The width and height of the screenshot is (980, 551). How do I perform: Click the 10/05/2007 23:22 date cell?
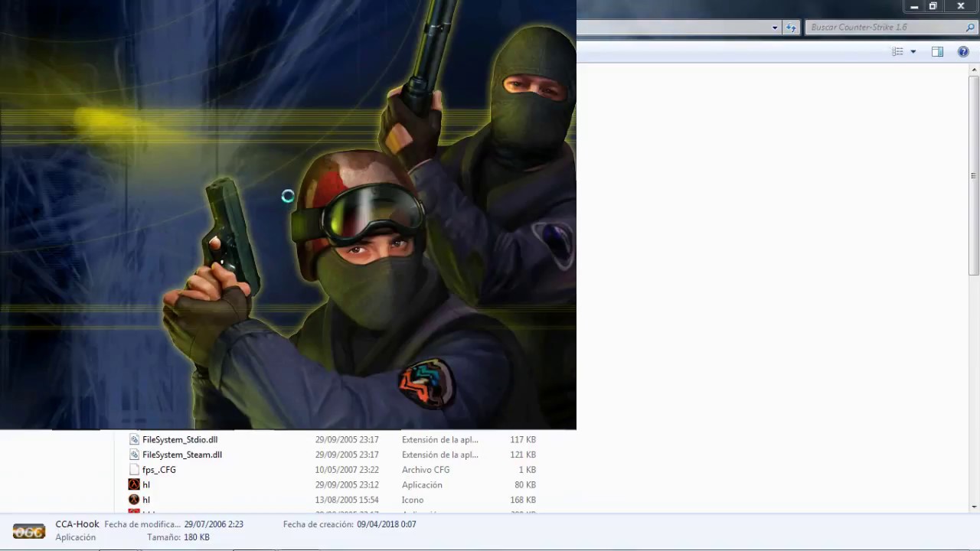(347, 470)
